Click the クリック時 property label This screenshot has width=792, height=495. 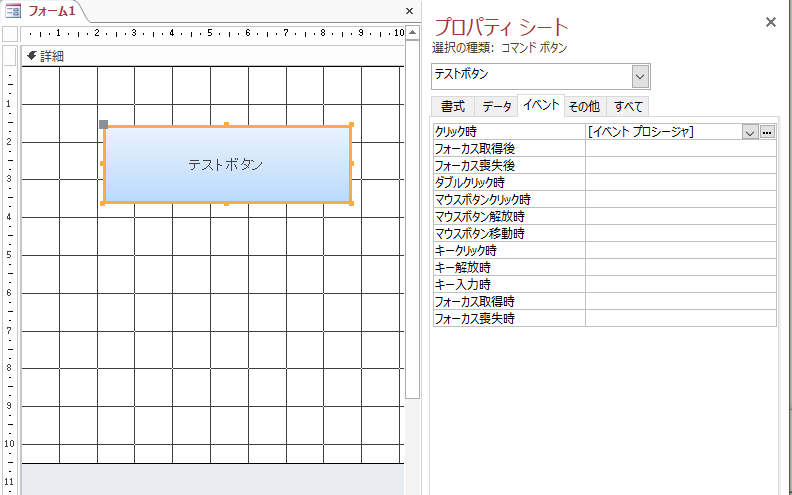[x=456, y=132]
